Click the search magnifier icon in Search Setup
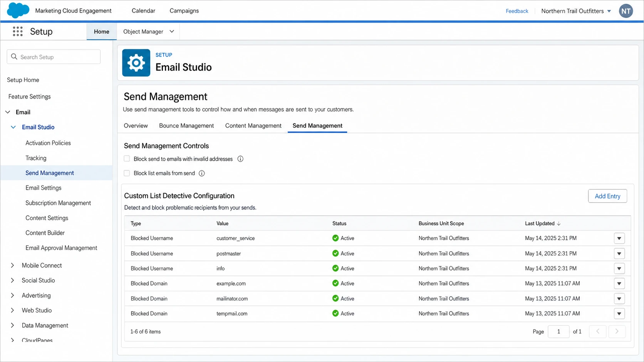 (14, 57)
